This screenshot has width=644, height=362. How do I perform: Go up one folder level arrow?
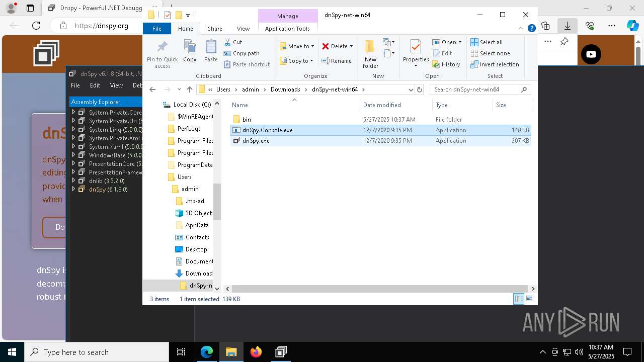pyautogui.click(x=190, y=89)
